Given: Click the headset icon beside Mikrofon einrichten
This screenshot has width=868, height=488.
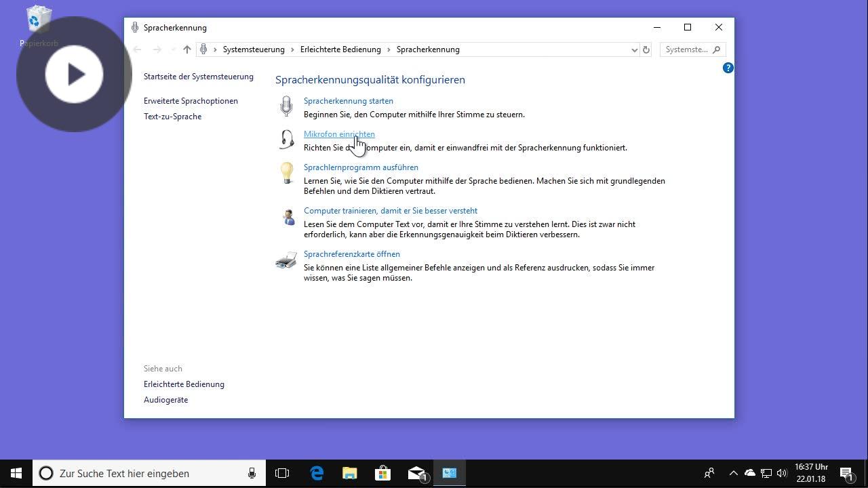Looking at the screenshot, I should (x=287, y=140).
